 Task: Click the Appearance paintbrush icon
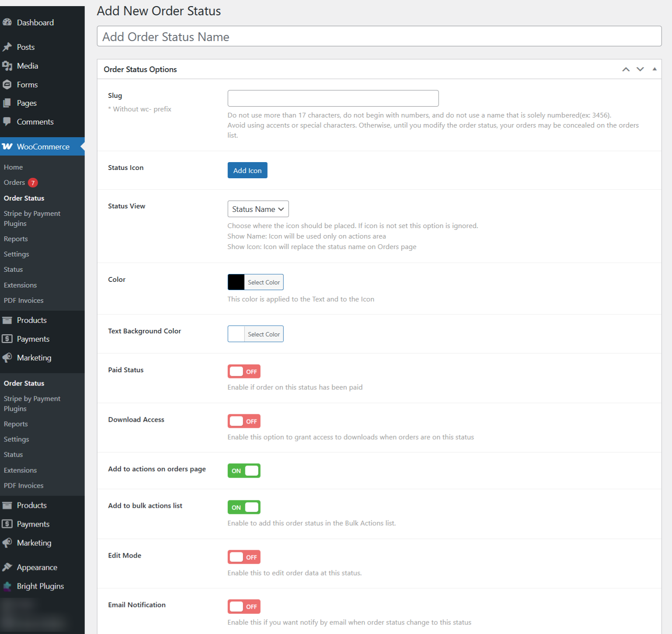[x=7, y=567]
